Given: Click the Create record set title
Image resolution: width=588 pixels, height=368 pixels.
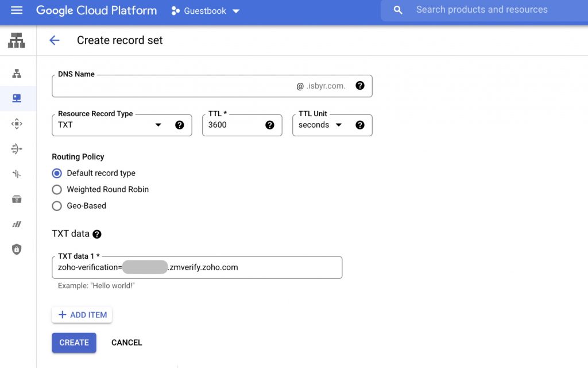Looking at the screenshot, I should [119, 40].
